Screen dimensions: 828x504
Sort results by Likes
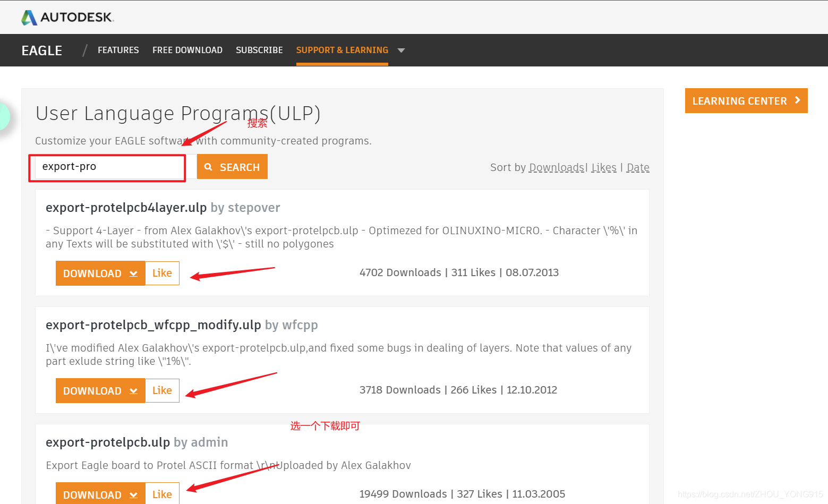[604, 168]
